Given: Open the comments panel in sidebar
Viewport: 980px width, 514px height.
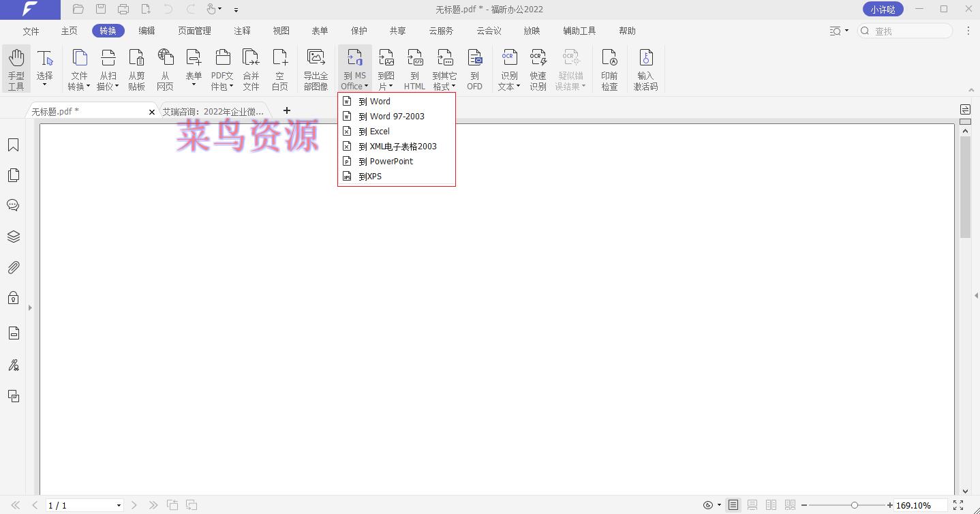Looking at the screenshot, I should point(13,205).
